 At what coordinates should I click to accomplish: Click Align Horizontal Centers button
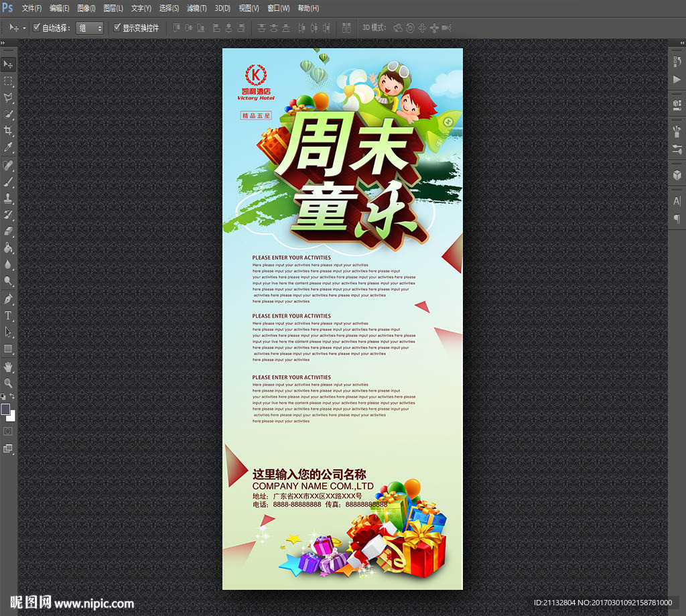point(229,28)
